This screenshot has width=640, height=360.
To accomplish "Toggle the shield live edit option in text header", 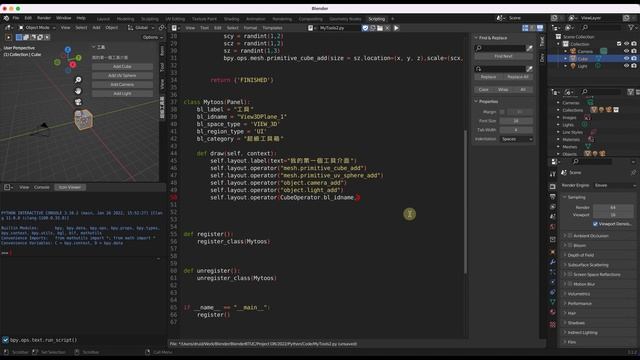I will pyautogui.click(x=365, y=28).
